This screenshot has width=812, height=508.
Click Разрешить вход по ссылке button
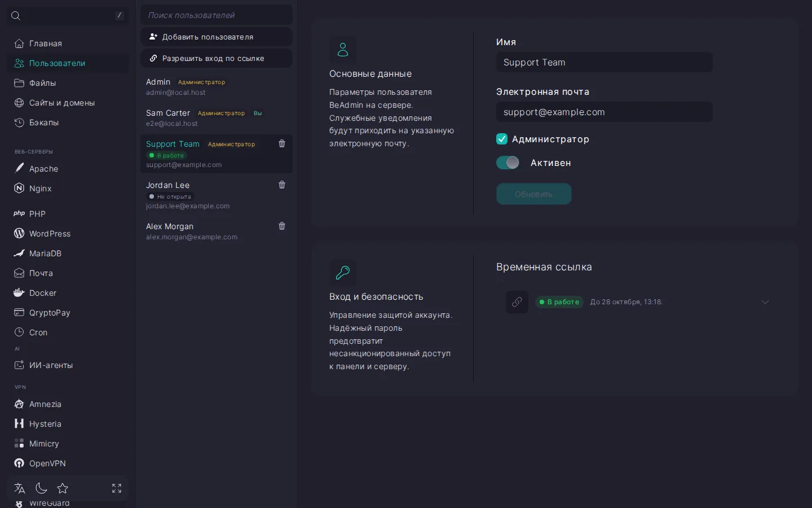point(217,58)
